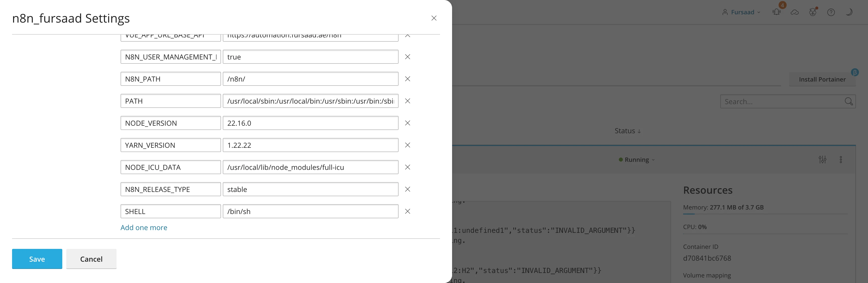
Task: Close the n8n_fursaad Settings dialog
Action: tap(434, 18)
